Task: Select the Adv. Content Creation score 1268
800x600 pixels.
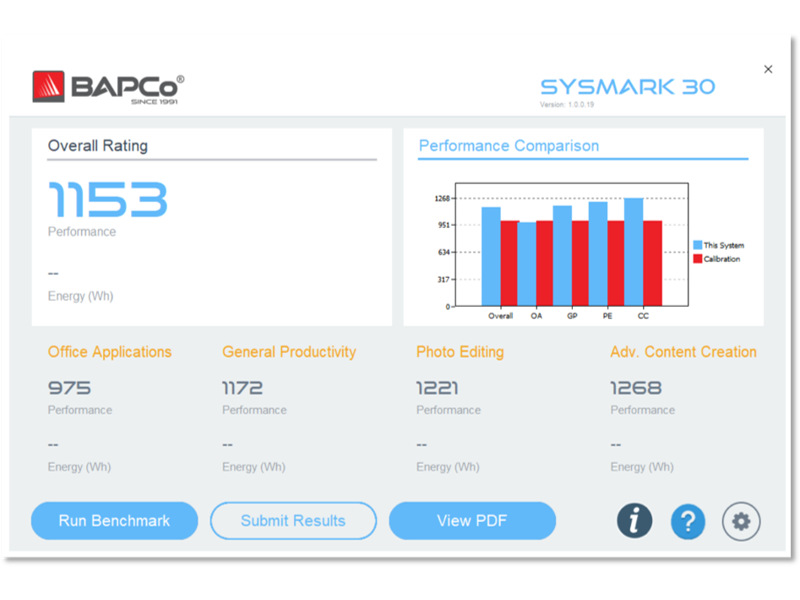Action: coord(636,388)
